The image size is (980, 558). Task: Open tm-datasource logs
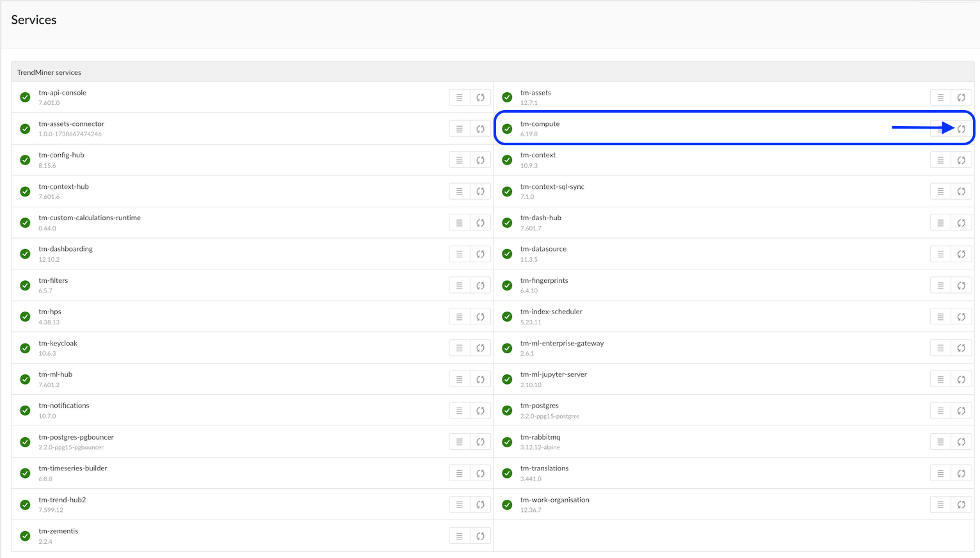(940, 254)
